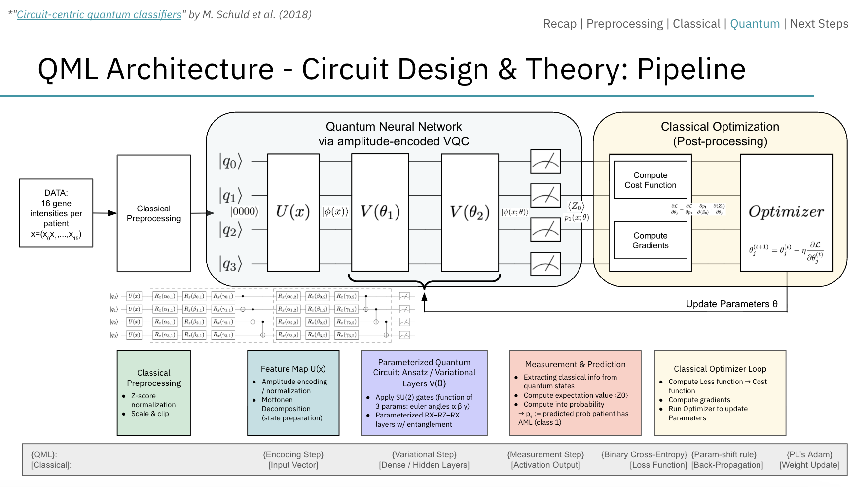Click the |q1⟩ qubit label
Viewport: 868px width, 487px height.
click(x=231, y=196)
